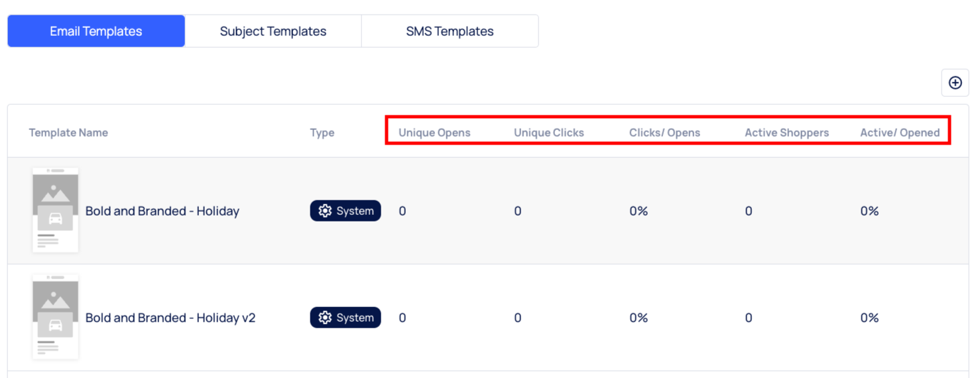
Task: Sort by Active/ Opened column header
Action: (900, 133)
